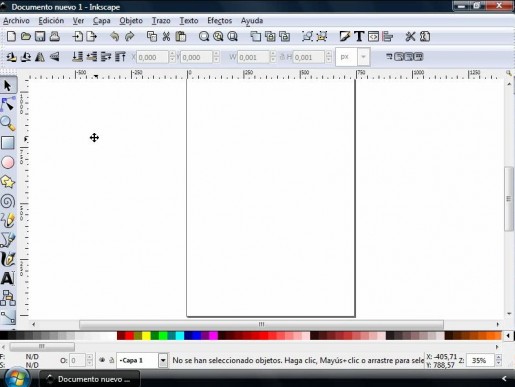Toggle Capa 1 layer visibility eye
The width and height of the screenshot is (515, 387).
pyautogui.click(x=102, y=360)
